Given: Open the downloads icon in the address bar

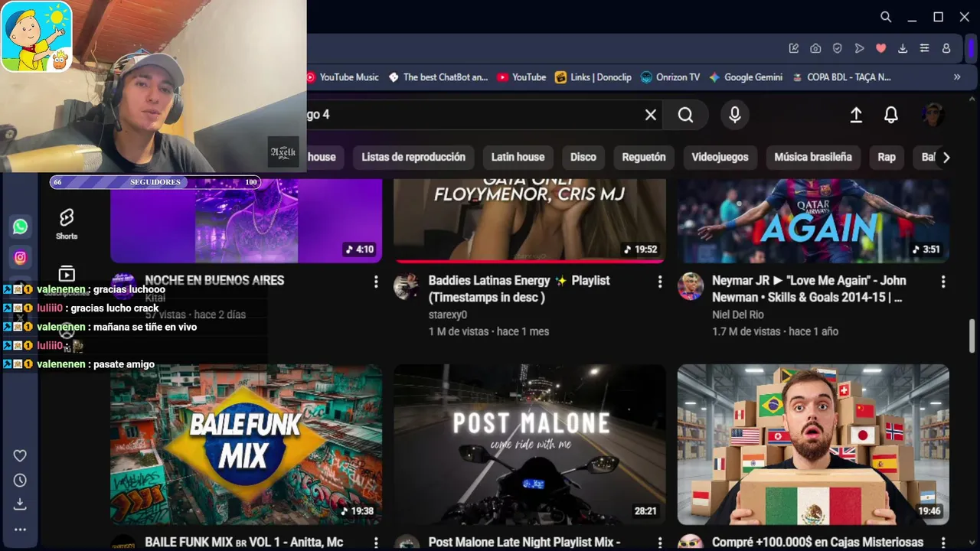Looking at the screenshot, I should point(903,48).
